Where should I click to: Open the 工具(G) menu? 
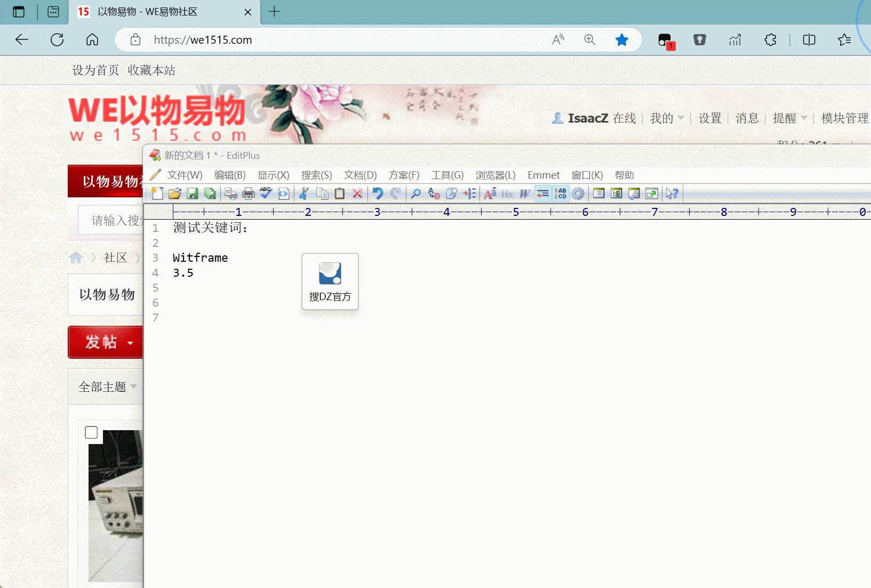coord(447,175)
